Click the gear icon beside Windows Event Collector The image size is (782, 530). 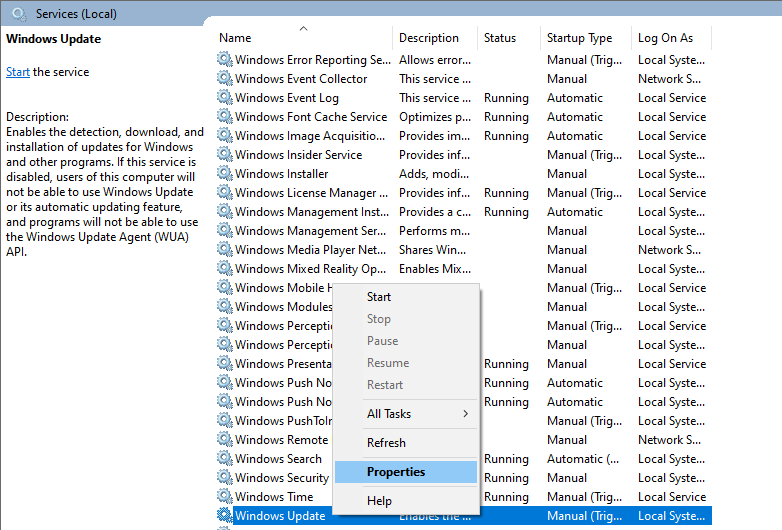tap(225, 78)
